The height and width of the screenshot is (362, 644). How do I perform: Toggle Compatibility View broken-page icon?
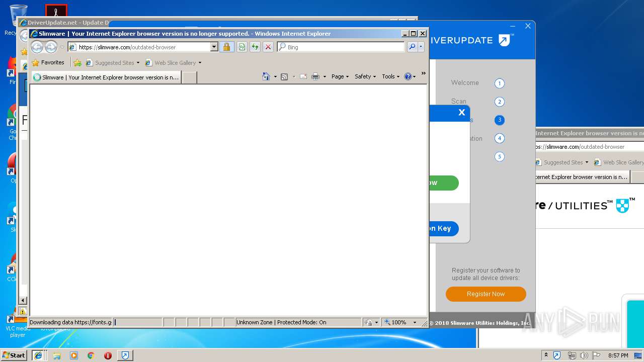coord(242,47)
